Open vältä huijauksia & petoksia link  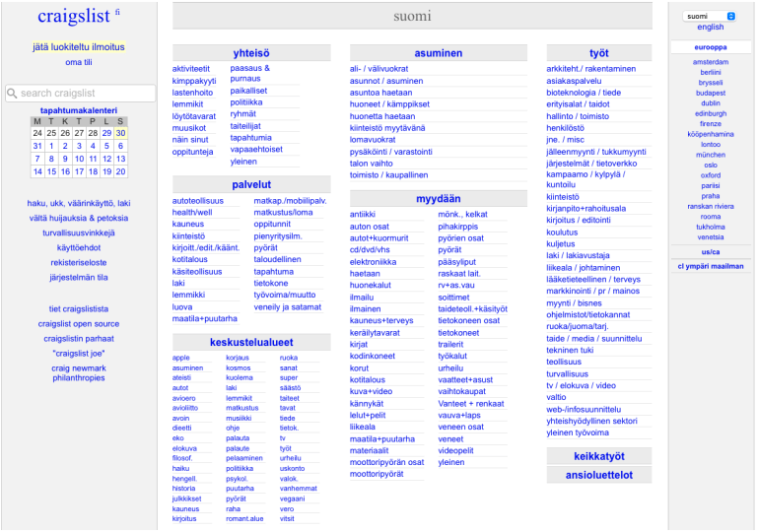[x=79, y=218]
